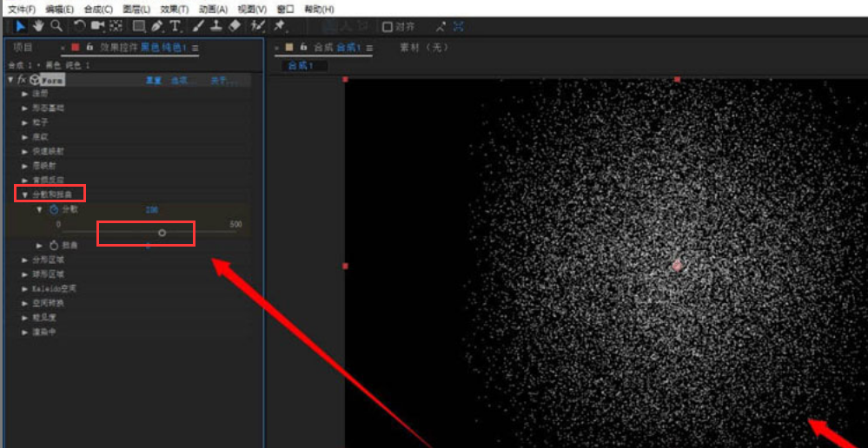The width and height of the screenshot is (868, 448).
Task: Select the Zoom magnifier tool
Action: tap(56, 27)
